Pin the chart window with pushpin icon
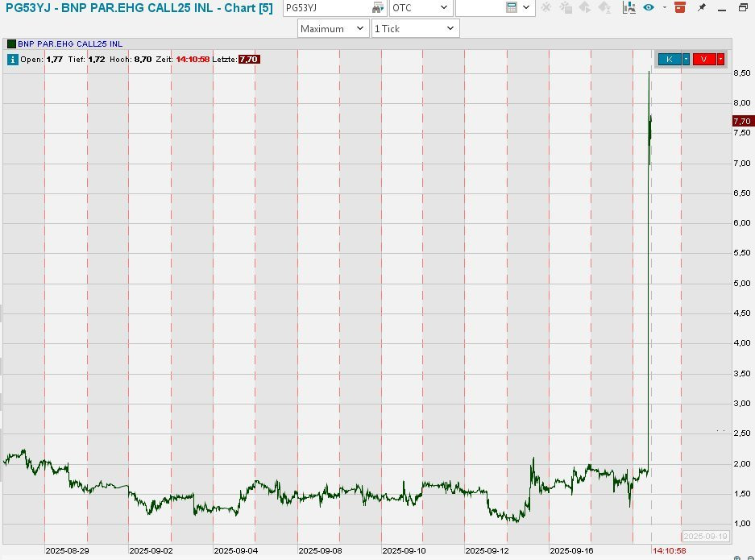Screen dimensions: 755x560 701,8
